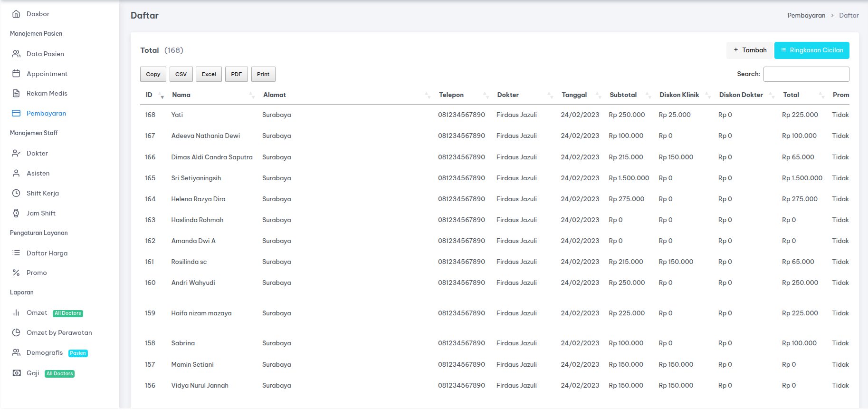Focus the Search input field

(x=806, y=74)
